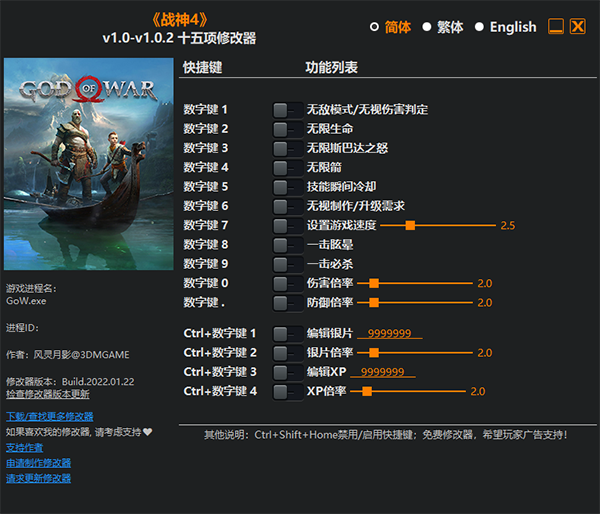This screenshot has width=600, height=514.
Task: Click hotkey label 数字键 1
Action: [205, 110]
